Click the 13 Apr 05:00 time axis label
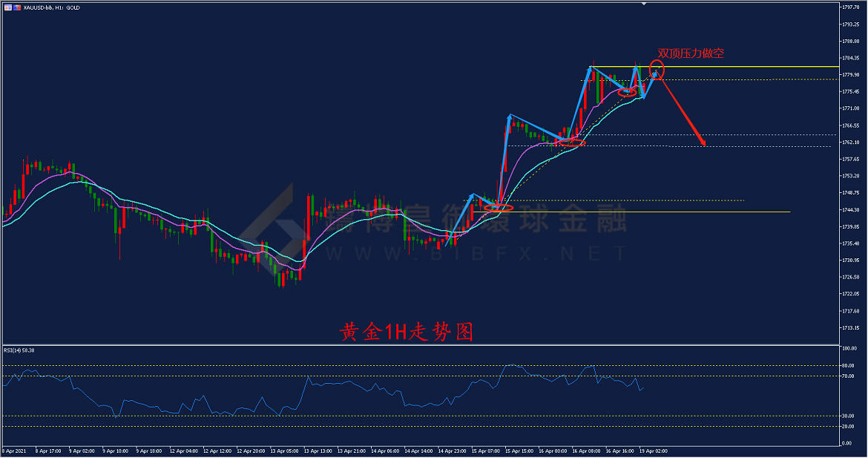The height and width of the screenshot is (458, 868). pos(283,451)
